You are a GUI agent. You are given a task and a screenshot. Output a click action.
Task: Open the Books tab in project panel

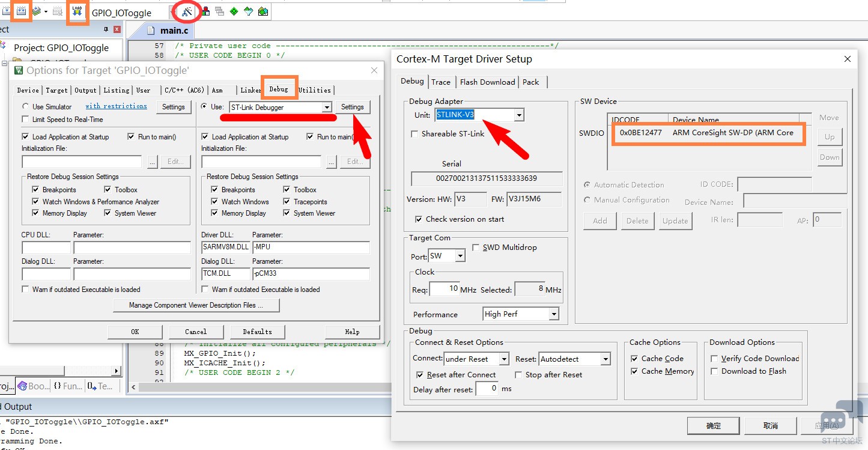(x=34, y=386)
